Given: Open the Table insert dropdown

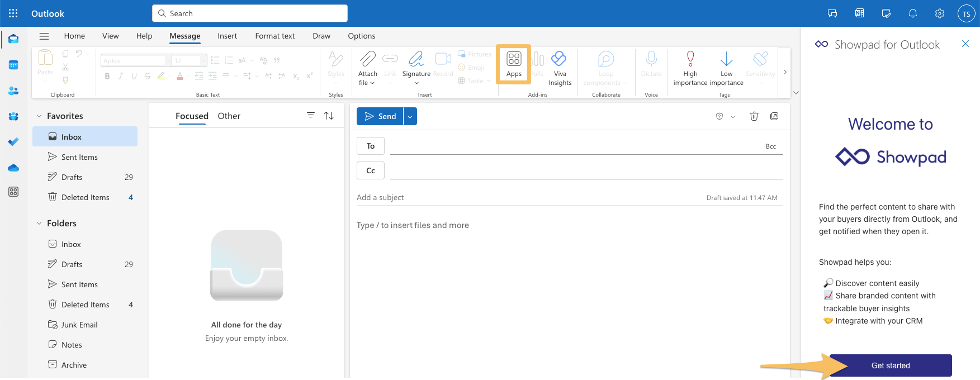Looking at the screenshot, I should pos(489,81).
